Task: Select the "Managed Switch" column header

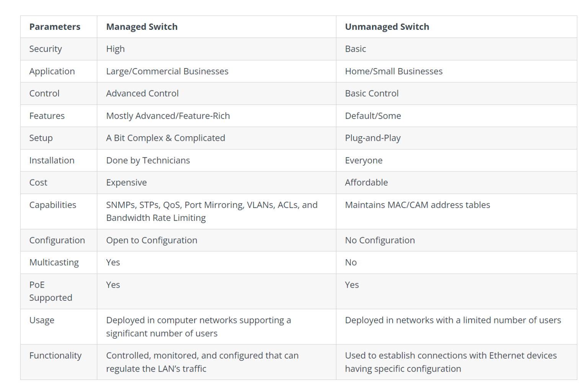Action: point(142,27)
